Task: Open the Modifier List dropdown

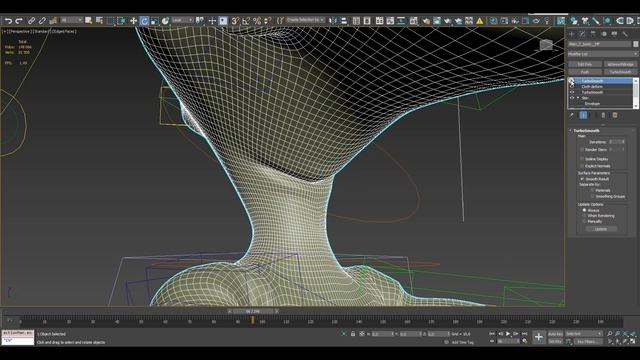Action: coord(602,54)
